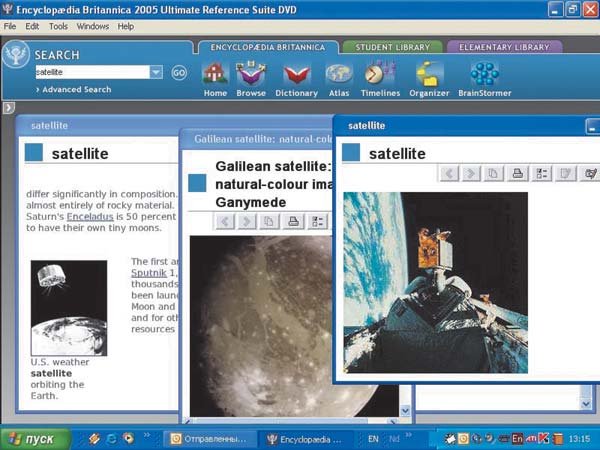Click Galilean window scrollbar down arrow
This screenshot has width=600, height=450.
(x=405, y=411)
